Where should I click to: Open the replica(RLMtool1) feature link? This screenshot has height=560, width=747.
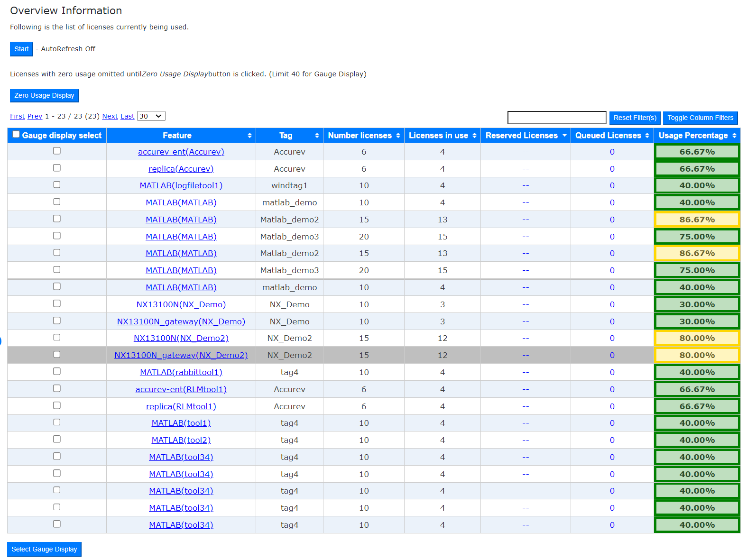pos(181,406)
